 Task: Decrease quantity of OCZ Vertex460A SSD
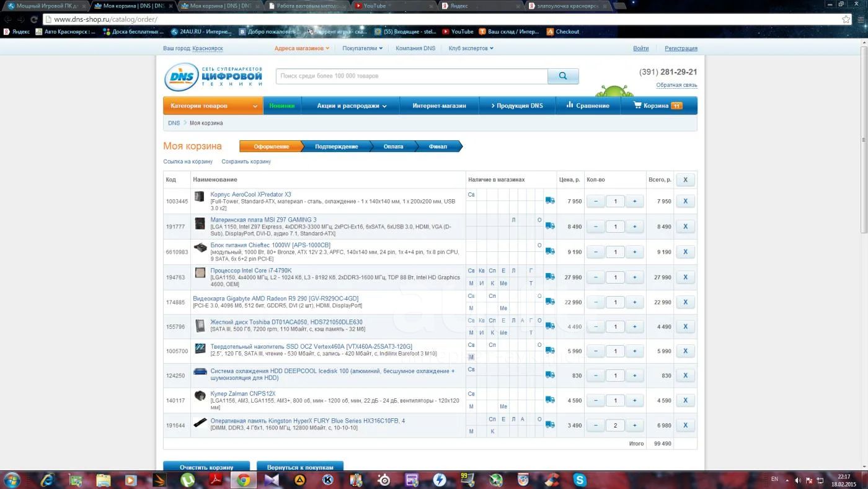pyautogui.click(x=596, y=351)
